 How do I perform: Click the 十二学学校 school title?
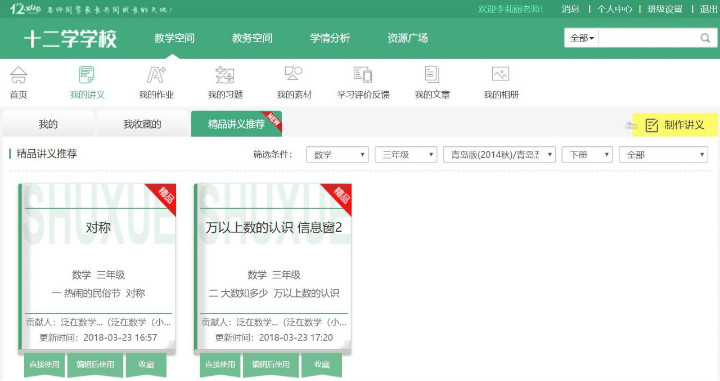click(x=70, y=39)
